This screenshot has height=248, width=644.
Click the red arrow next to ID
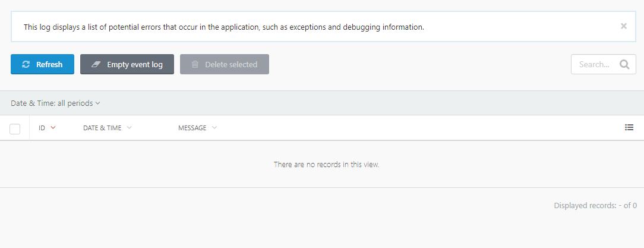point(52,128)
